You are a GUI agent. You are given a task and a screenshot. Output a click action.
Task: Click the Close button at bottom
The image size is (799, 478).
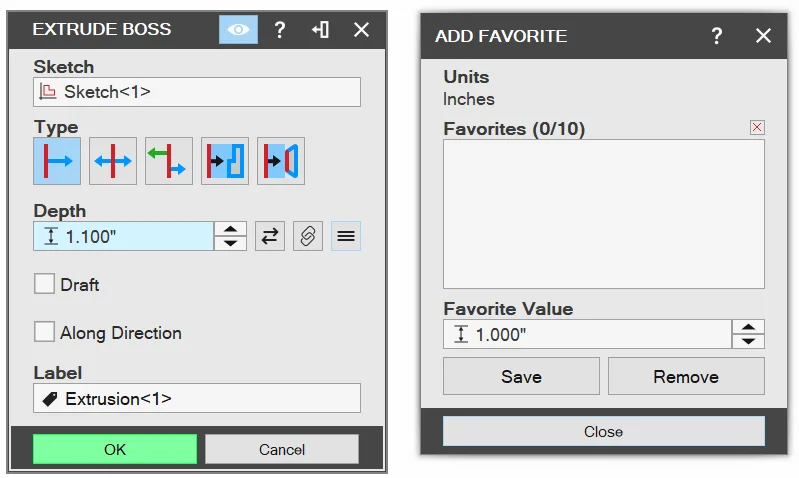tap(603, 431)
